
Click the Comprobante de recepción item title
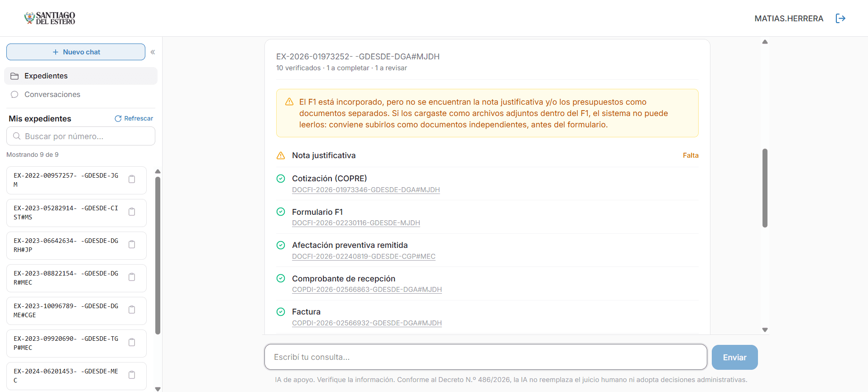coord(344,279)
